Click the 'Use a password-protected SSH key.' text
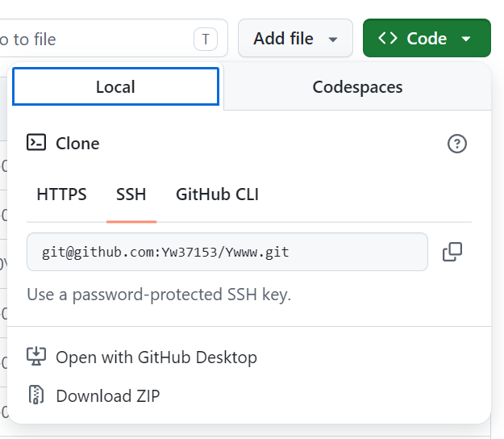This screenshot has height=439, width=504. coord(159,295)
